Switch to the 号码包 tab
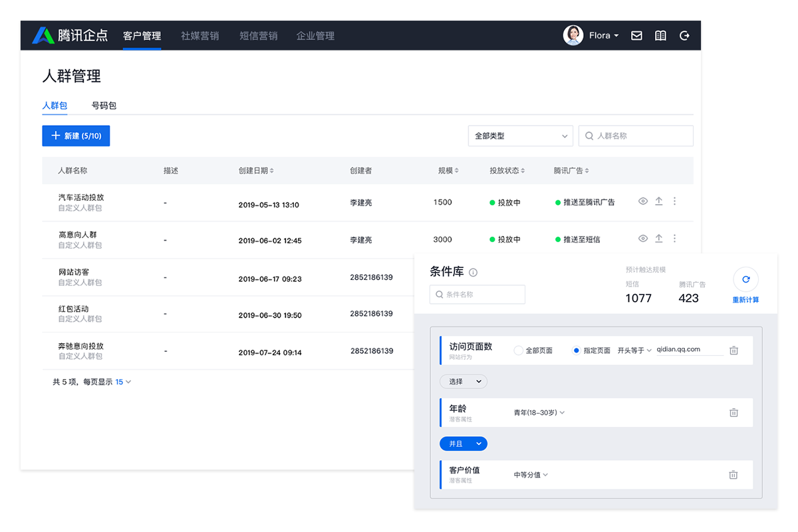798x532 pixels. tap(104, 106)
